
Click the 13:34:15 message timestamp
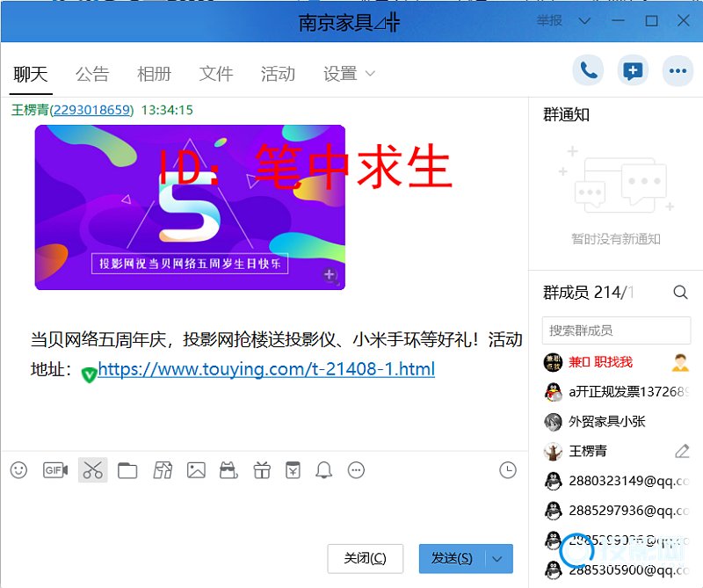coord(167,110)
